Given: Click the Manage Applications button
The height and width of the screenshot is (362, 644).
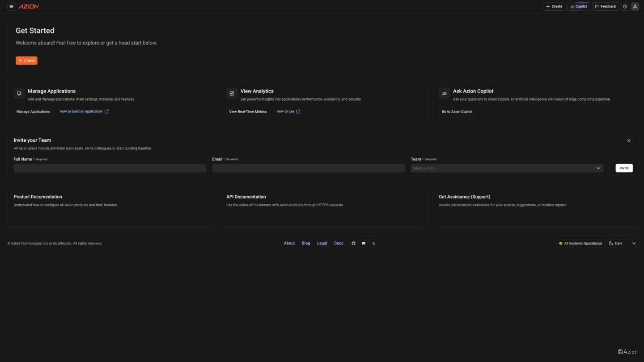Looking at the screenshot, I should click(33, 112).
